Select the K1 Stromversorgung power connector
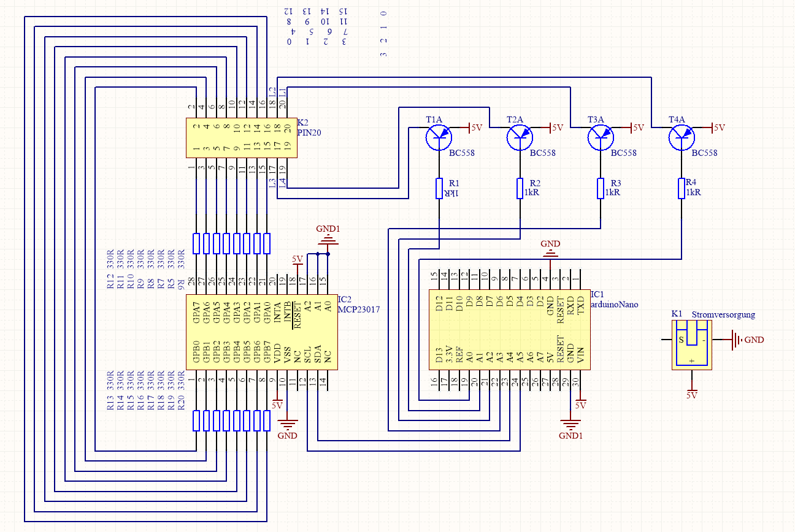Image resolution: width=795 pixels, height=532 pixels. tap(692, 344)
